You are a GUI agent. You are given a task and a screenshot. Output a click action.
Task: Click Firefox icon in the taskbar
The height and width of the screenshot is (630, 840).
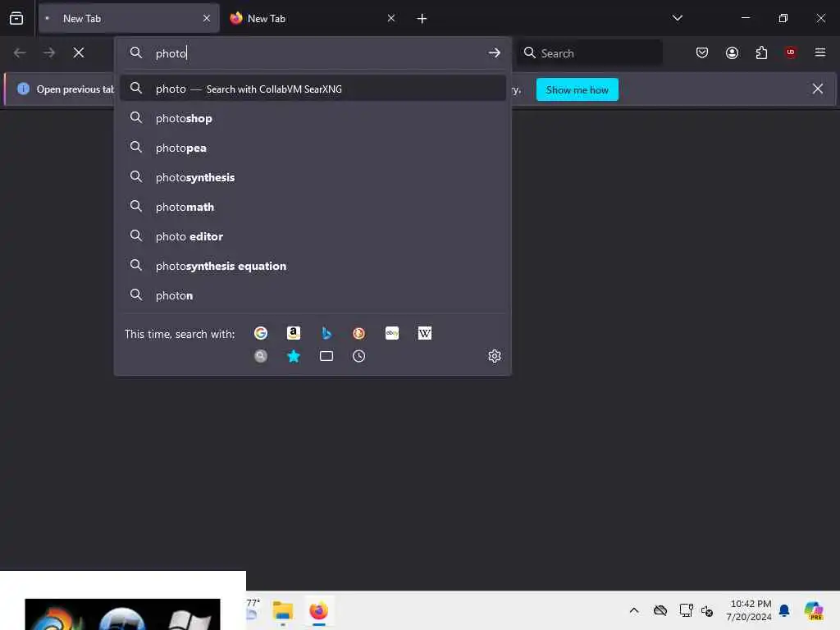(319, 610)
